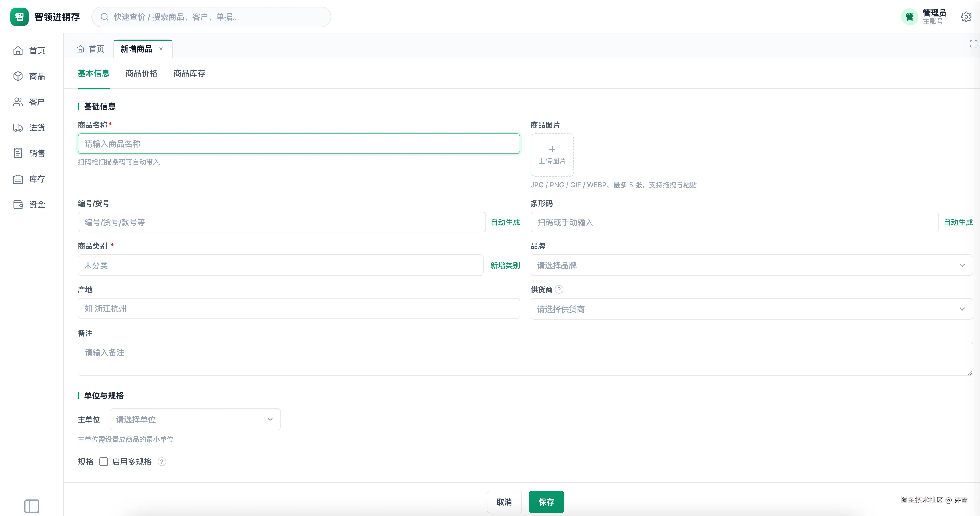This screenshot has width=980, height=516.
Task: Open the 进货 purchasing truck icon
Action: coord(18,128)
